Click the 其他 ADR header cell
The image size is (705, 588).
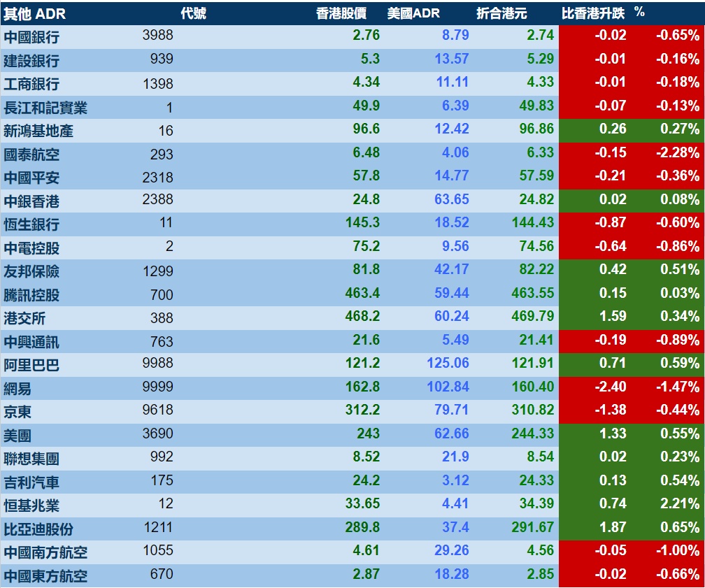(x=35, y=14)
